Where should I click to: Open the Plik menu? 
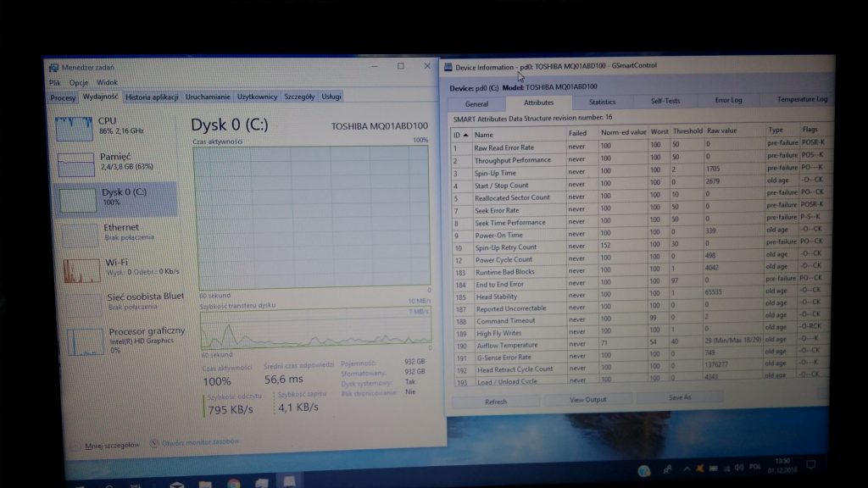tap(54, 83)
